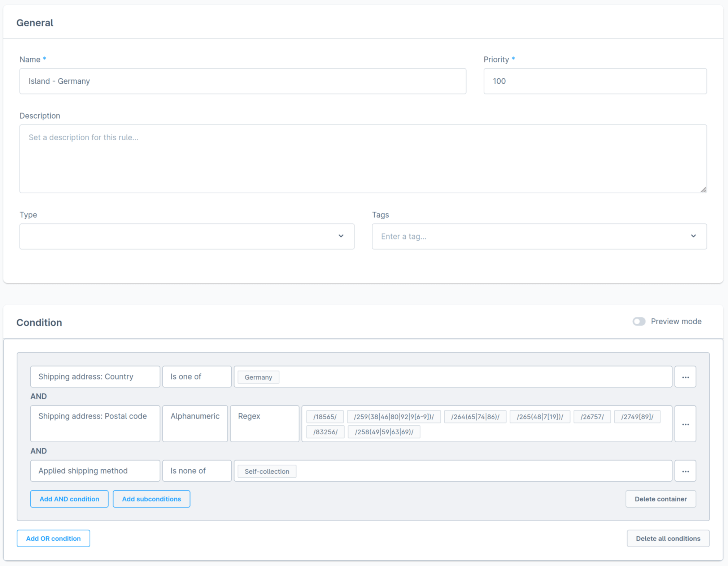Focus the Name input field
The width and height of the screenshot is (728, 566).
tap(243, 81)
